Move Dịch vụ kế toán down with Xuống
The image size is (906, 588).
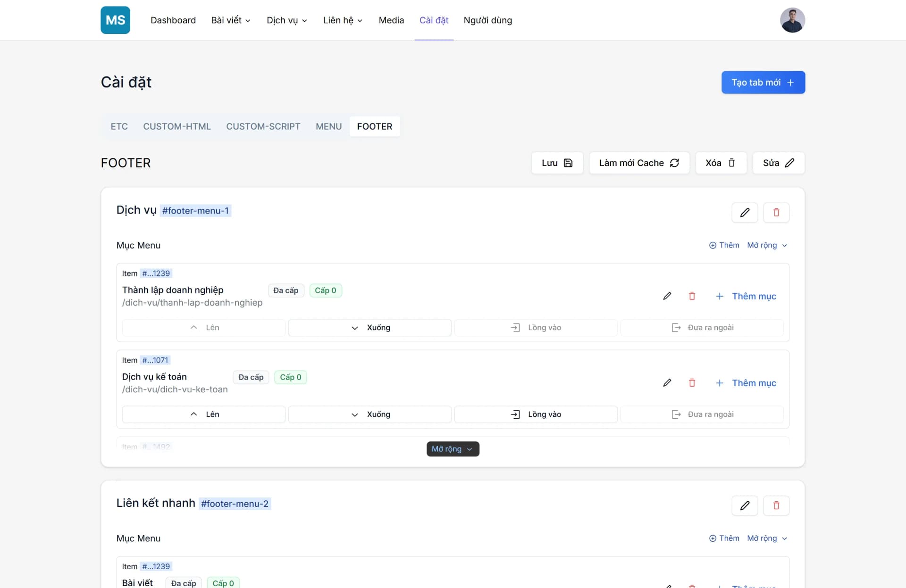click(369, 414)
